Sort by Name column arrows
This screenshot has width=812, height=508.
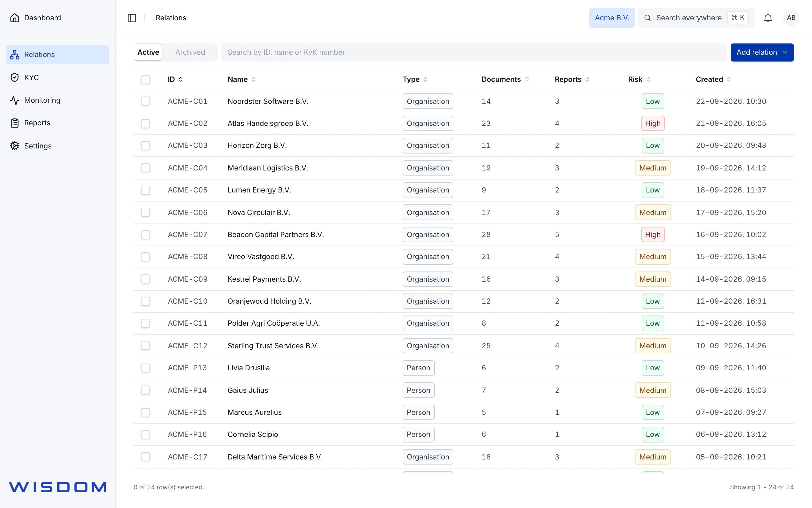tap(254, 79)
